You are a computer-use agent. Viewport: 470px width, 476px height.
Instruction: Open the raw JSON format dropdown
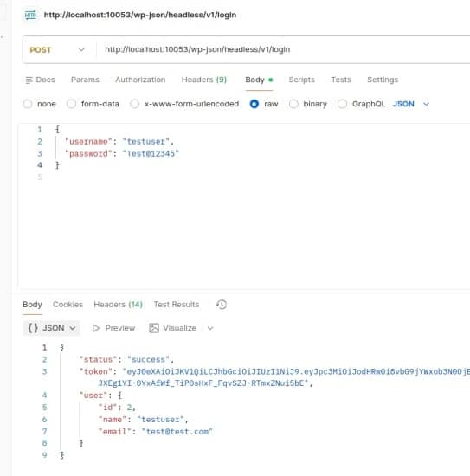411,104
